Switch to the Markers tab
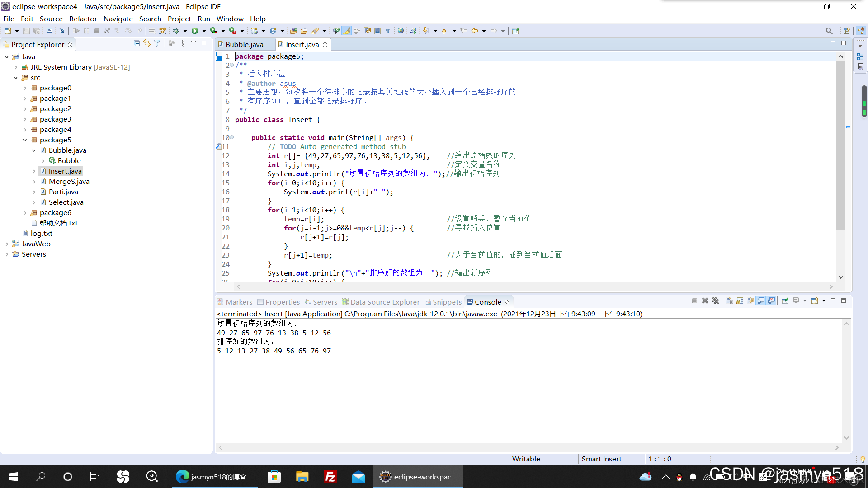Image resolution: width=868 pixels, height=488 pixels. (239, 302)
